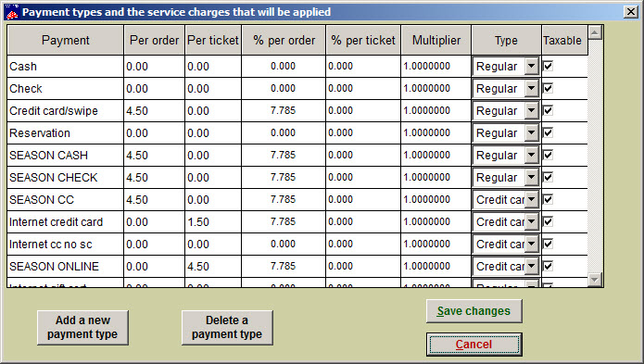Image resolution: width=644 pixels, height=364 pixels.
Task: Click the Per order field for SEASON CC
Action: (155, 199)
